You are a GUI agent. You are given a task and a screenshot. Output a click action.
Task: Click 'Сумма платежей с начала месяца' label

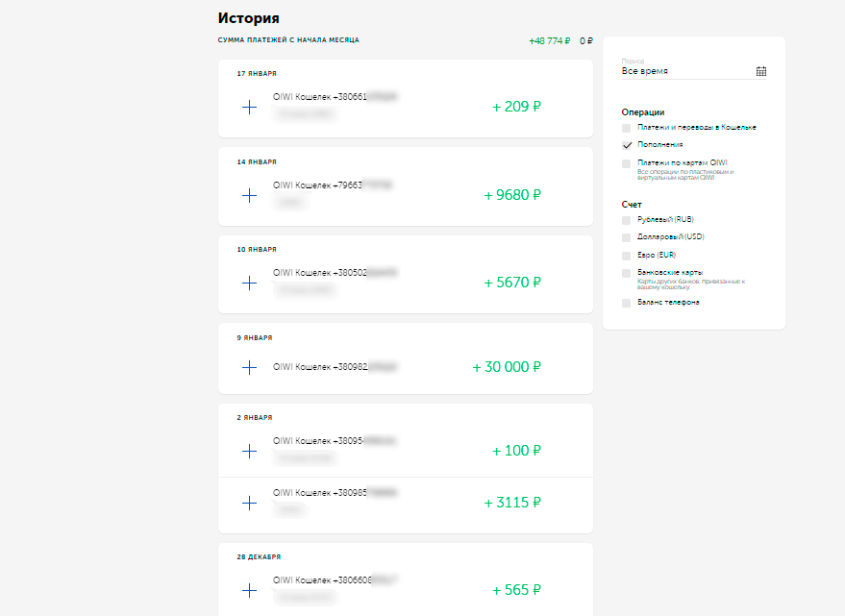(288, 39)
